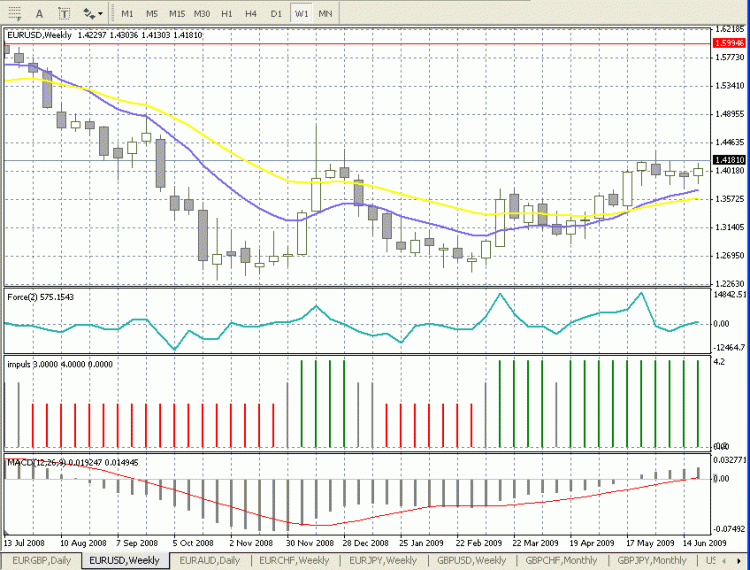Toggle the W1 weekly timeframe

[301, 14]
